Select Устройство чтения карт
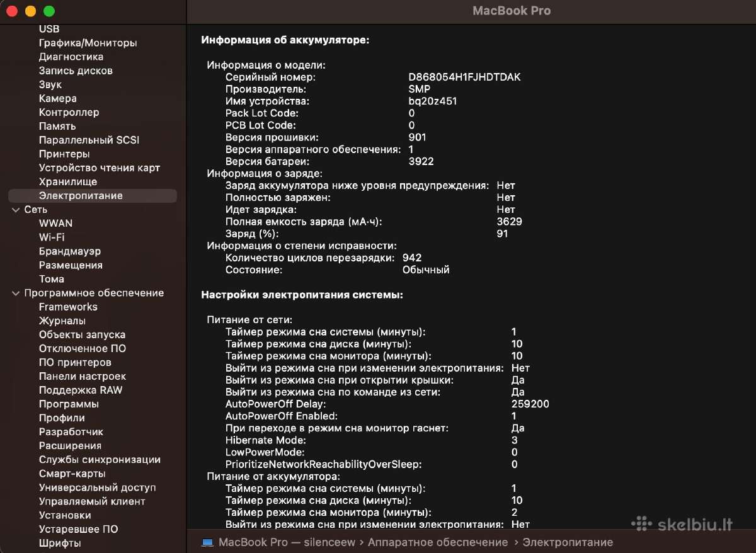756x553 pixels. [x=100, y=168]
